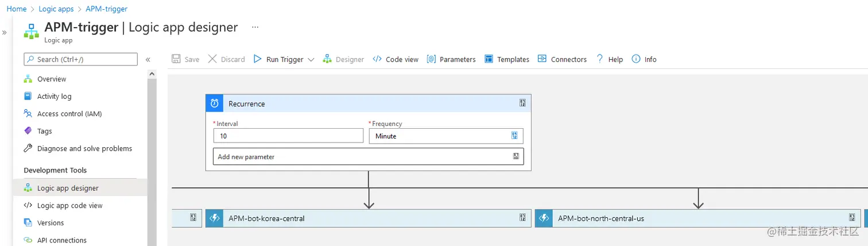
Task: Click the Overview sidebar icon
Action: pyautogui.click(x=28, y=79)
